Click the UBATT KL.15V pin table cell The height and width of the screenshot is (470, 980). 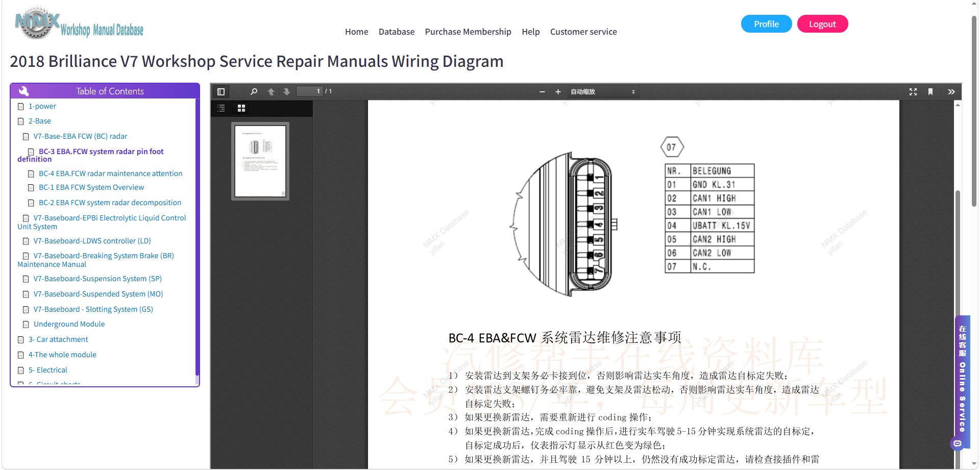click(x=722, y=226)
